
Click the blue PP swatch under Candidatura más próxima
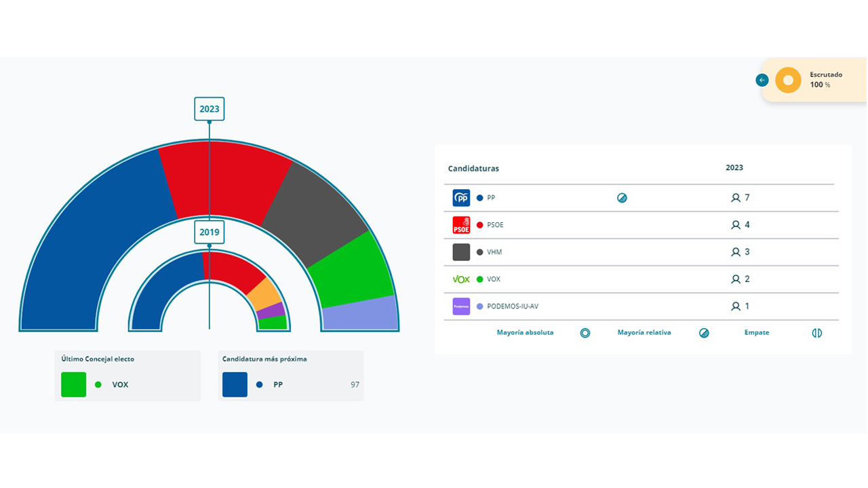coord(235,384)
